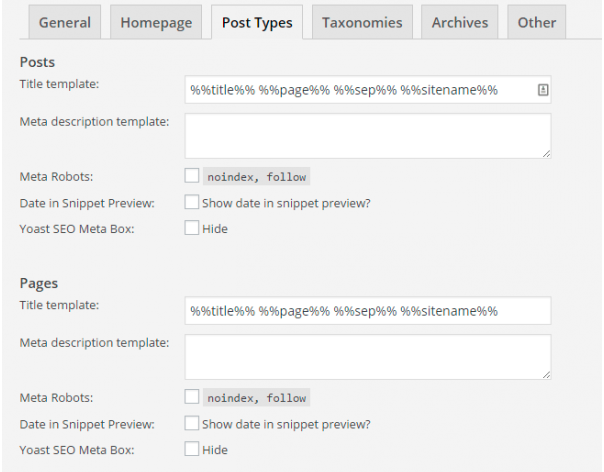
Task: Click the Posts 'Title template:' label text
Action: [59, 85]
